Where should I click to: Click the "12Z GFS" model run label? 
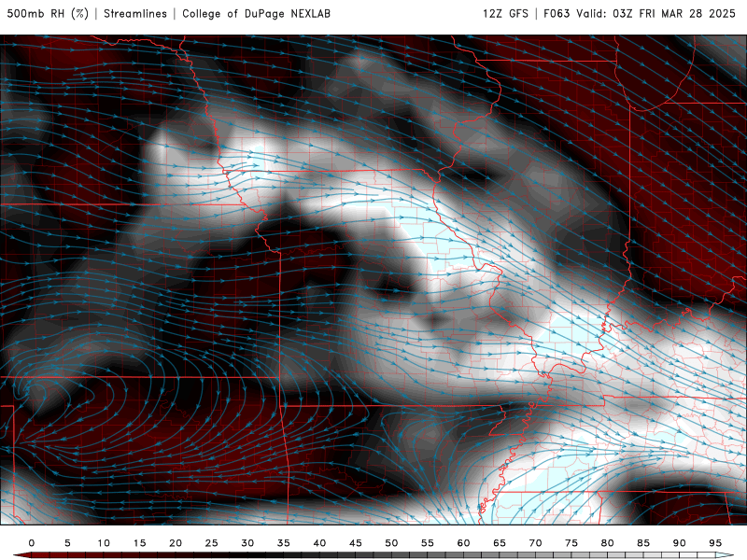coord(505,13)
